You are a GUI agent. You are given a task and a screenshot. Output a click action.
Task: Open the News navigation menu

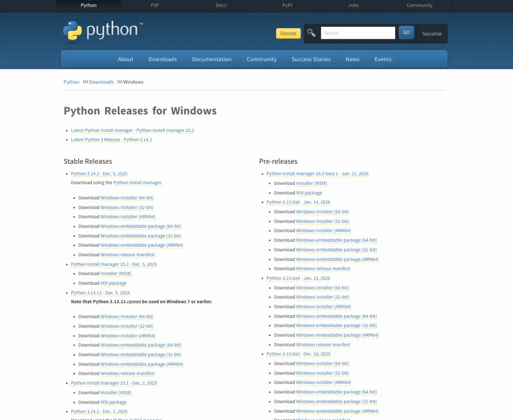coord(352,59)
